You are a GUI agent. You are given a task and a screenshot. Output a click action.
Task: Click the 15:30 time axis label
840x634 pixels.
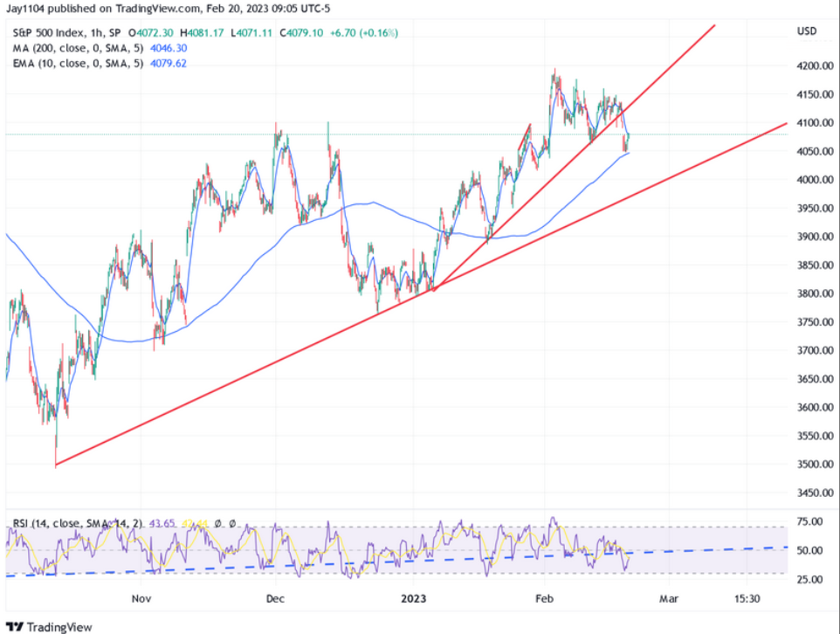747,598
